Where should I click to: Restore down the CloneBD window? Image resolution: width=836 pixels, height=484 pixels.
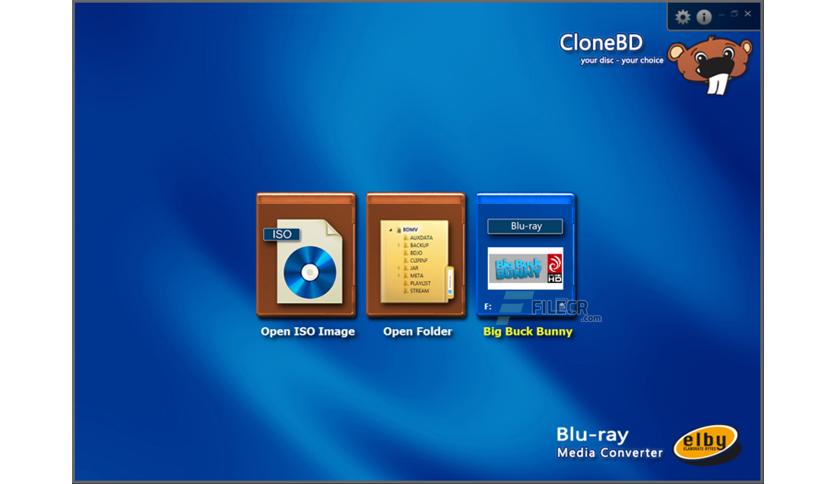pyautogui.click(x=735, y=14)
